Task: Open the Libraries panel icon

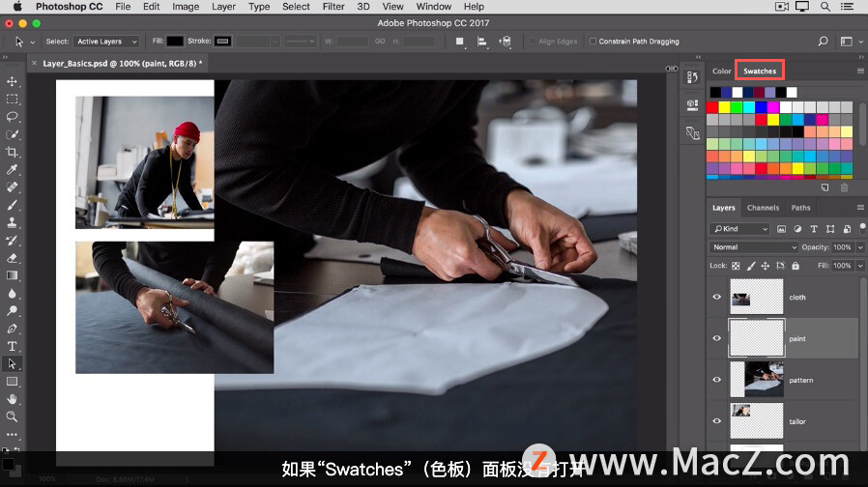Action: point(692,132)
